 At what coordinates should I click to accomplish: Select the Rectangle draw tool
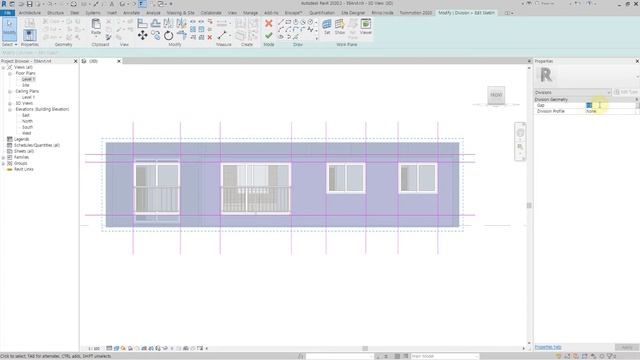pyautogui.click(x=288, y=22)
